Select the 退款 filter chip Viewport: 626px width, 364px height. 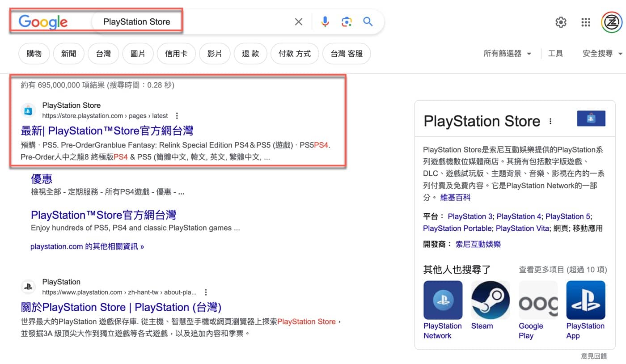click(x=250, y=54)
